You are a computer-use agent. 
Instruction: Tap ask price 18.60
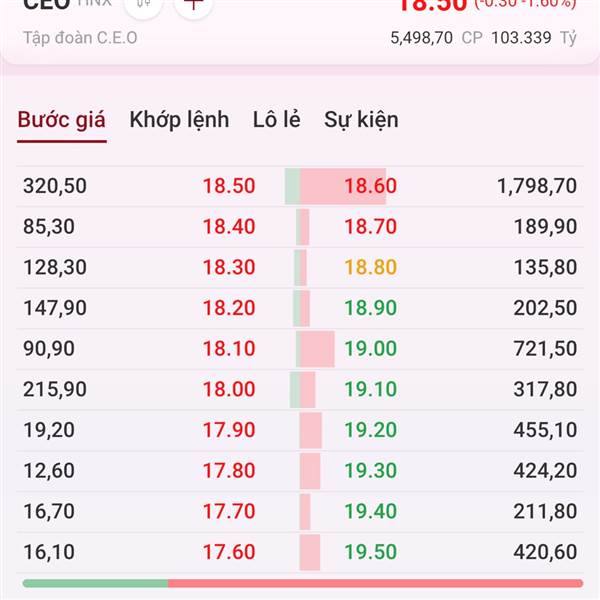pyautogui.click(x=370, y=186)
